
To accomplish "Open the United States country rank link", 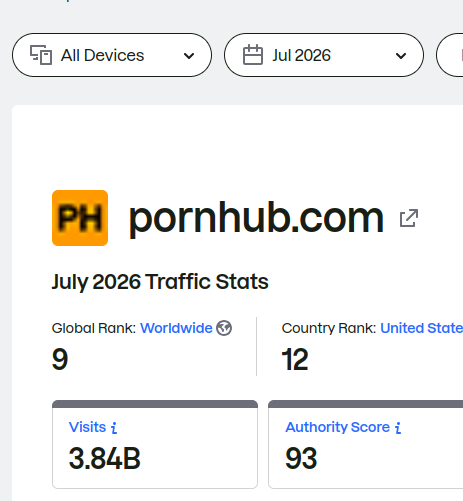I will [x=422, y=328].
